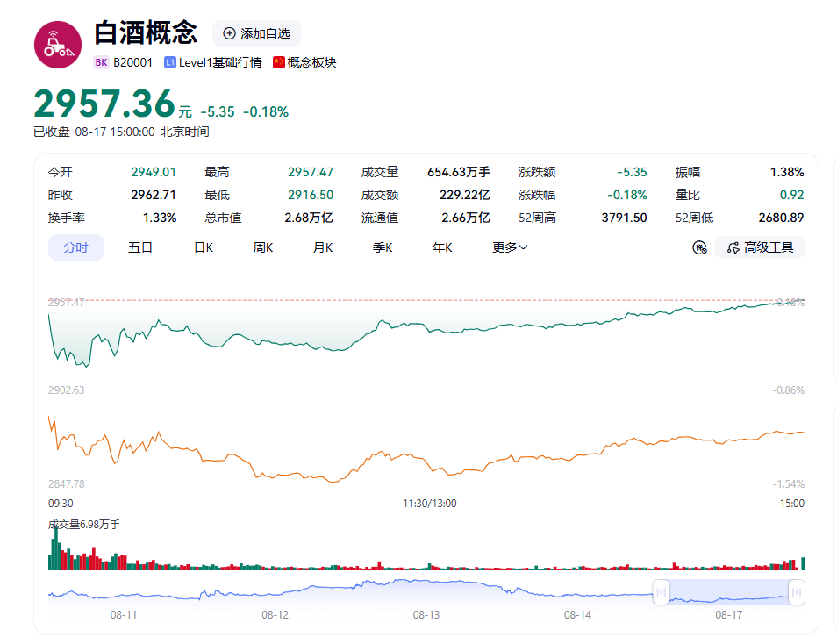
Task: Select the 年K chart tab
Action: click(442, 247)
